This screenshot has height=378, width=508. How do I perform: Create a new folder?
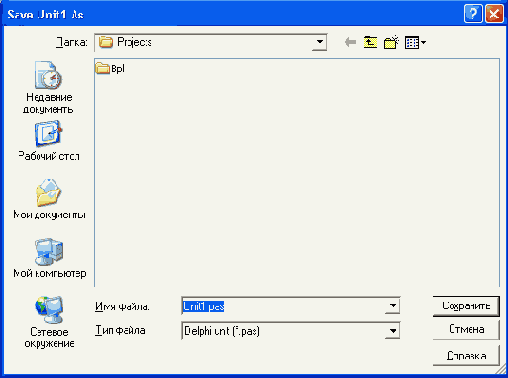point(391,42)
